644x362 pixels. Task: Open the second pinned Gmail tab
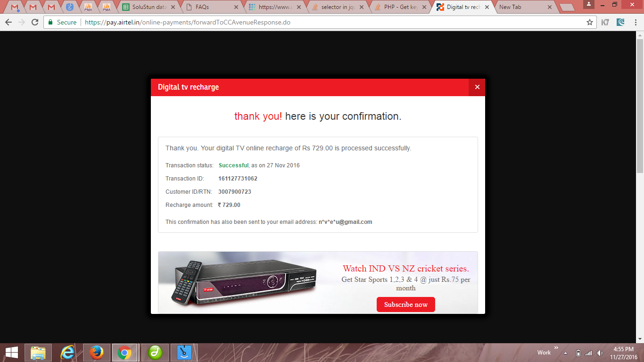click(x=33, y=7)
